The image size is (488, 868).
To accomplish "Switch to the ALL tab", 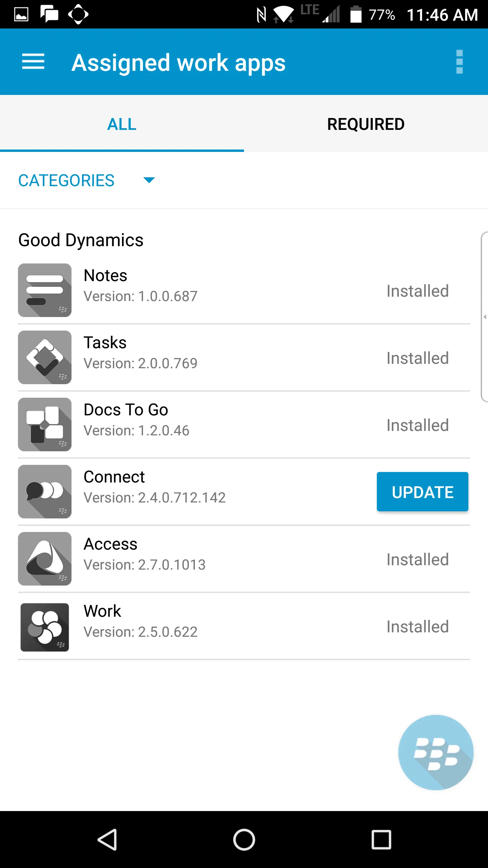I will coord(122,124).
